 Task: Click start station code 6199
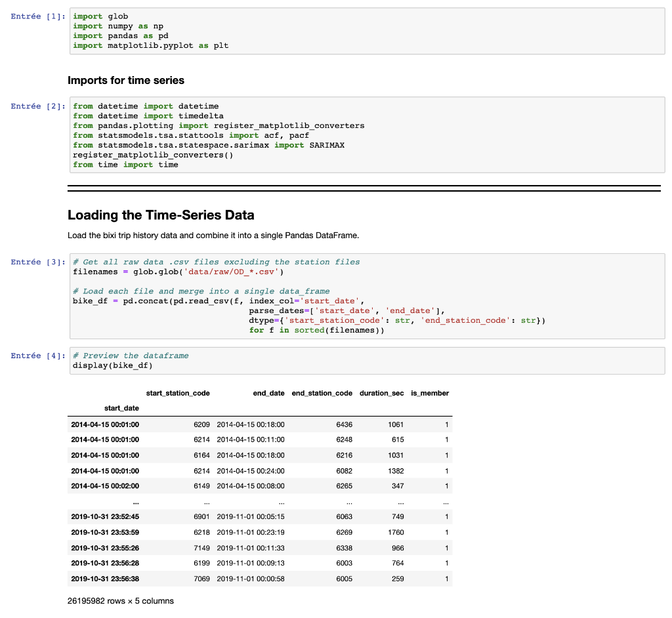[202, 563]
